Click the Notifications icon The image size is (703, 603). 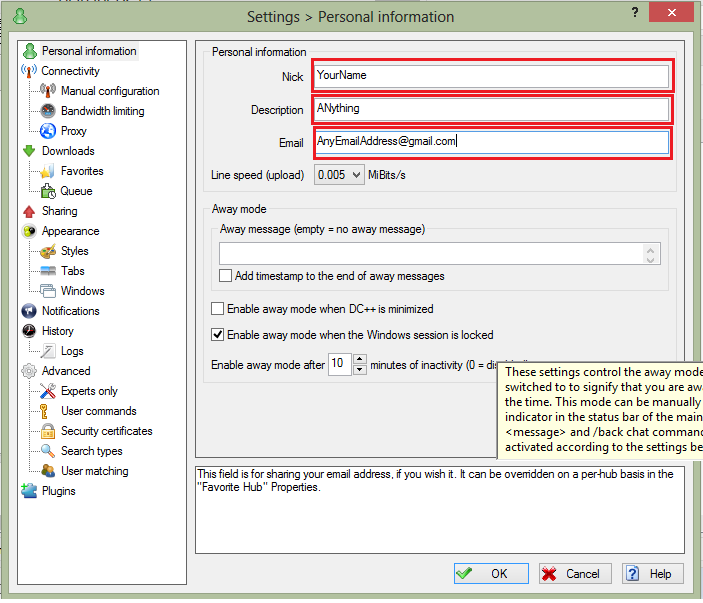pos(29,311)
